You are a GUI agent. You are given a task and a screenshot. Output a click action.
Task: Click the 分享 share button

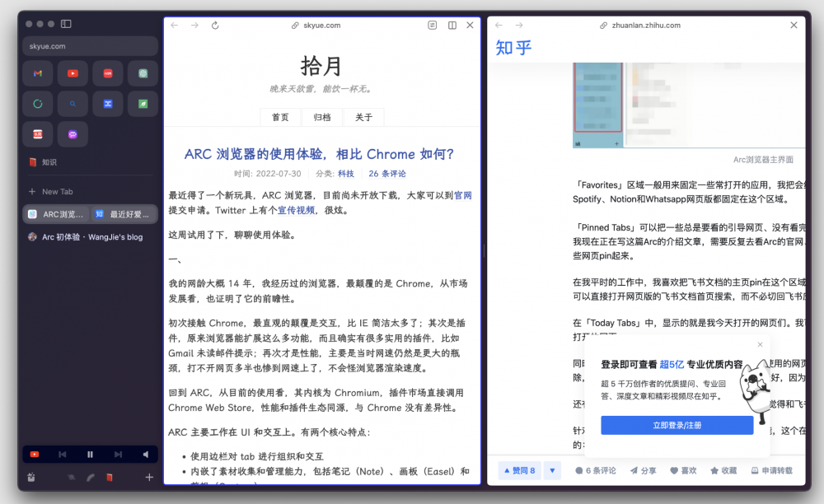[x=644, y=470]
